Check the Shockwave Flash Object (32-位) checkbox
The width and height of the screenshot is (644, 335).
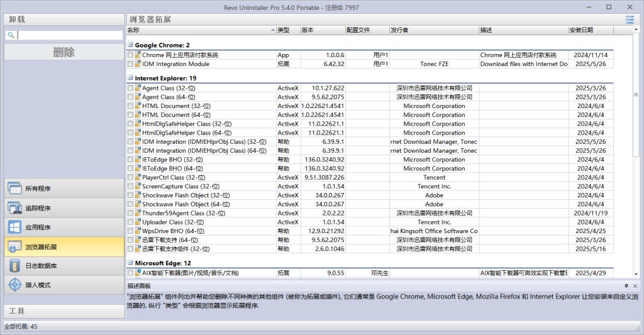pos(130,195)
